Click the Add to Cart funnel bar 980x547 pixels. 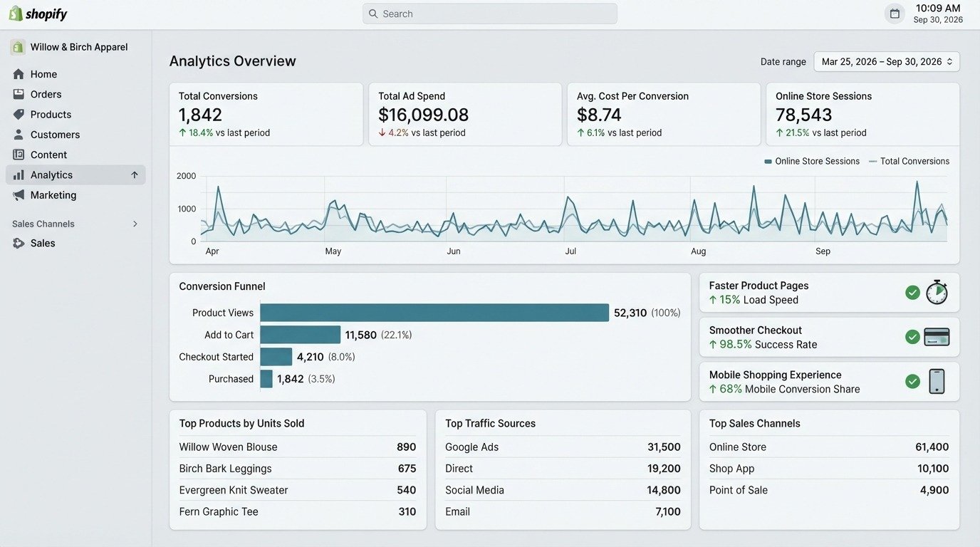301,335
